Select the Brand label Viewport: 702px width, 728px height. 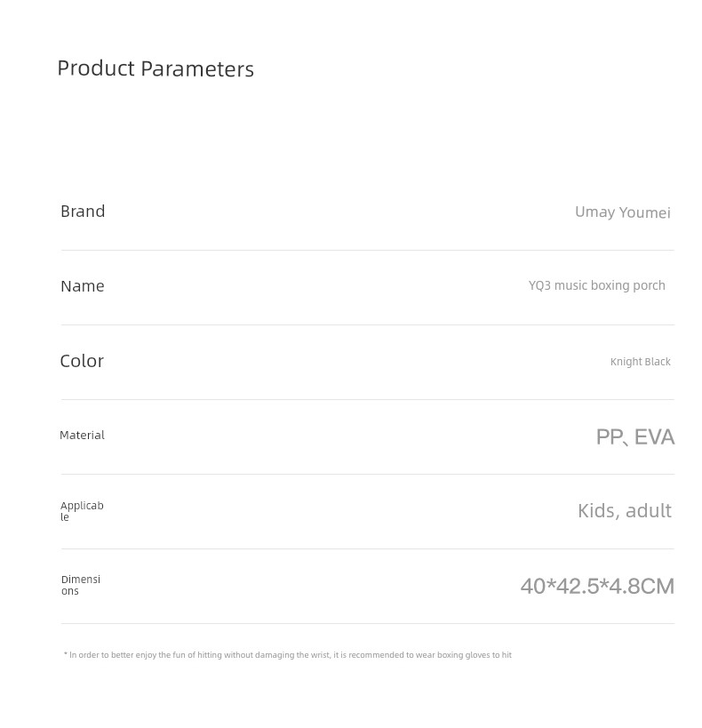[x=83, y=212]
